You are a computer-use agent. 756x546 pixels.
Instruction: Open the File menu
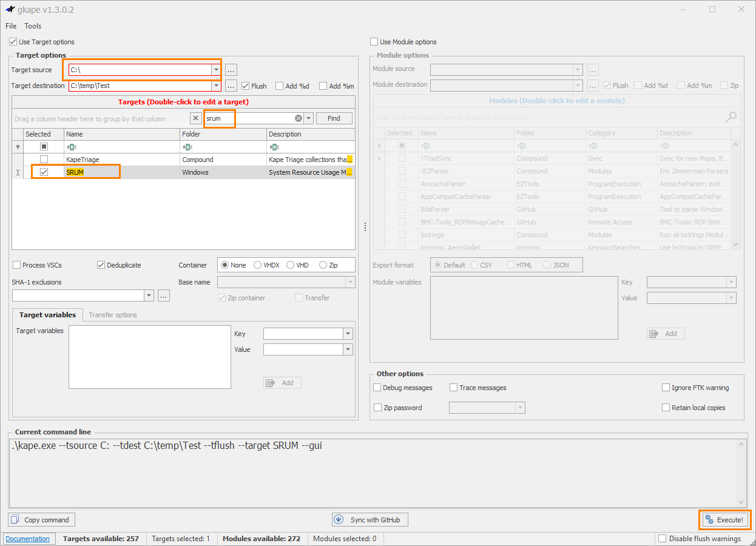click(11, 26)
